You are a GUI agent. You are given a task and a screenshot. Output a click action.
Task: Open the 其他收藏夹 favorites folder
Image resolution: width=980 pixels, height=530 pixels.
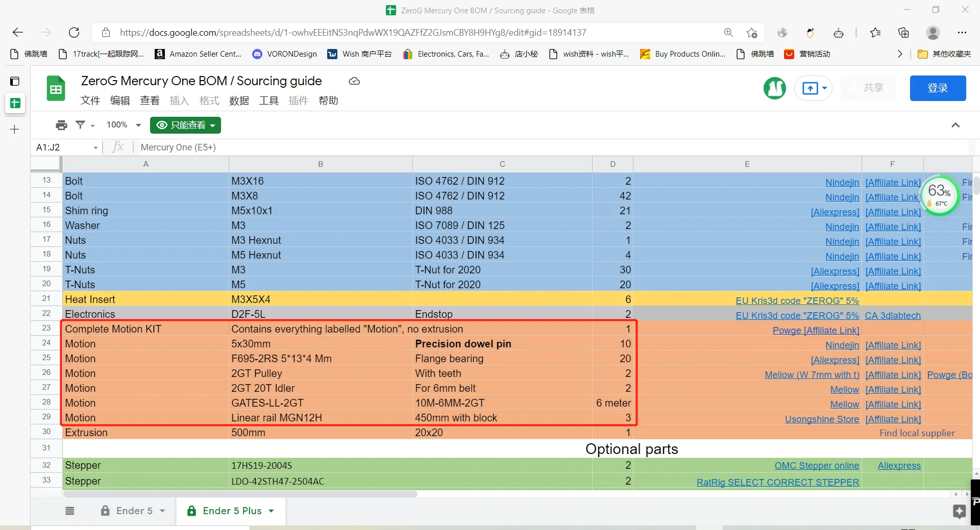click(x=944, y=54)
